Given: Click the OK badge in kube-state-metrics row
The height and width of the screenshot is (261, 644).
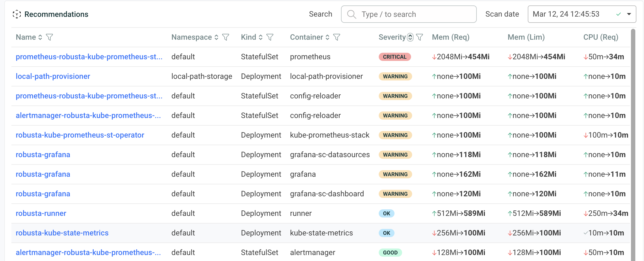Looking at the screenshot, I should click(x=387, y=233).
